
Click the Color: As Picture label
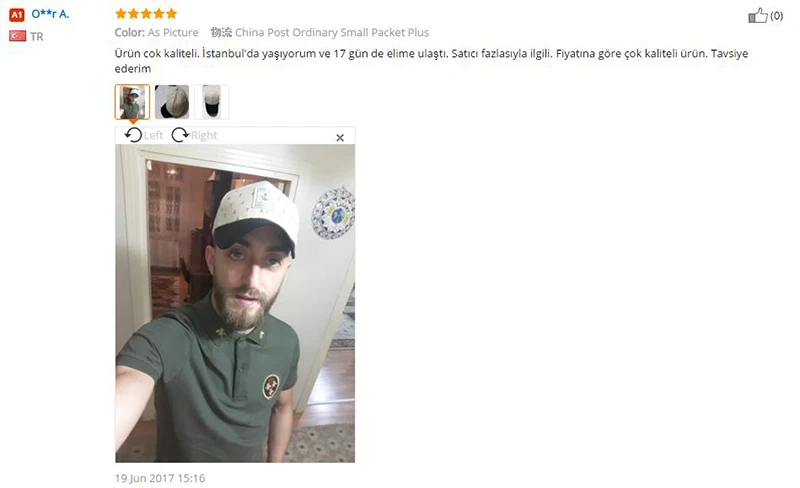click(157, 33)
